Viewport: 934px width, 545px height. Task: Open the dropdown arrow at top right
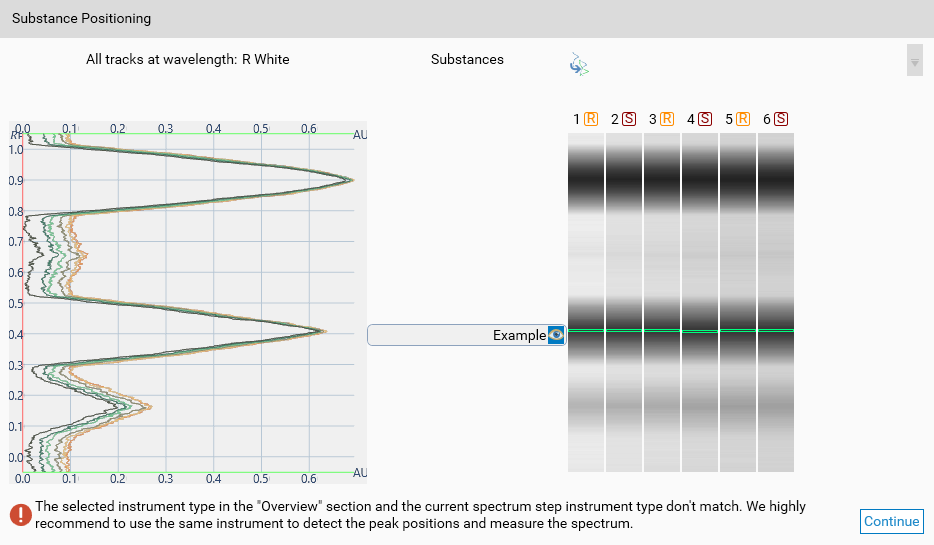click(914, 61)
